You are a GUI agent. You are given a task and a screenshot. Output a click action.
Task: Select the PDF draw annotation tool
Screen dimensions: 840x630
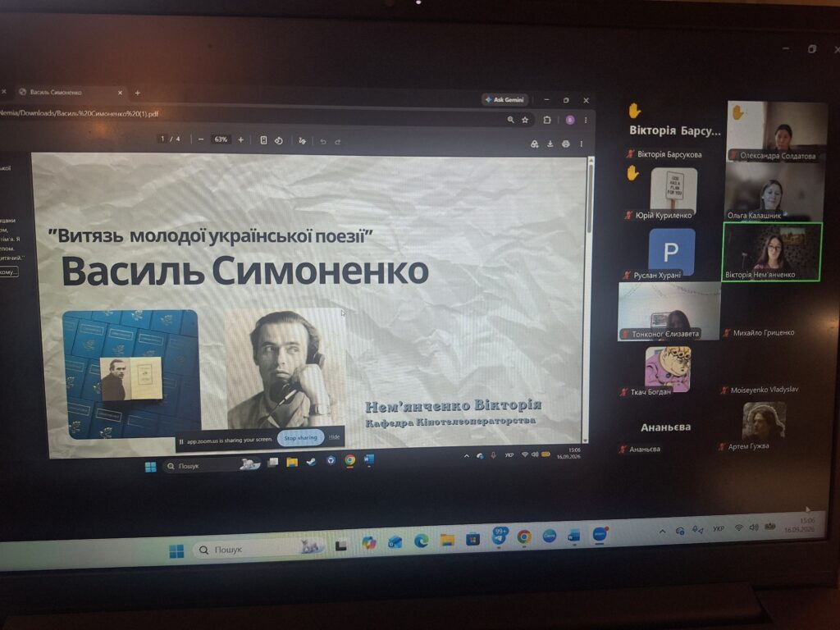click(302, 141)
